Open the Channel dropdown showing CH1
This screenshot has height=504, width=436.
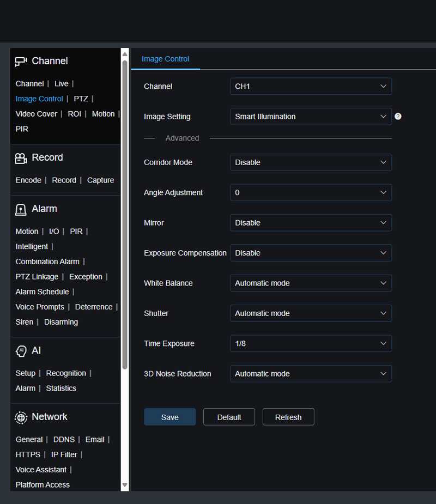pos(311,87)
